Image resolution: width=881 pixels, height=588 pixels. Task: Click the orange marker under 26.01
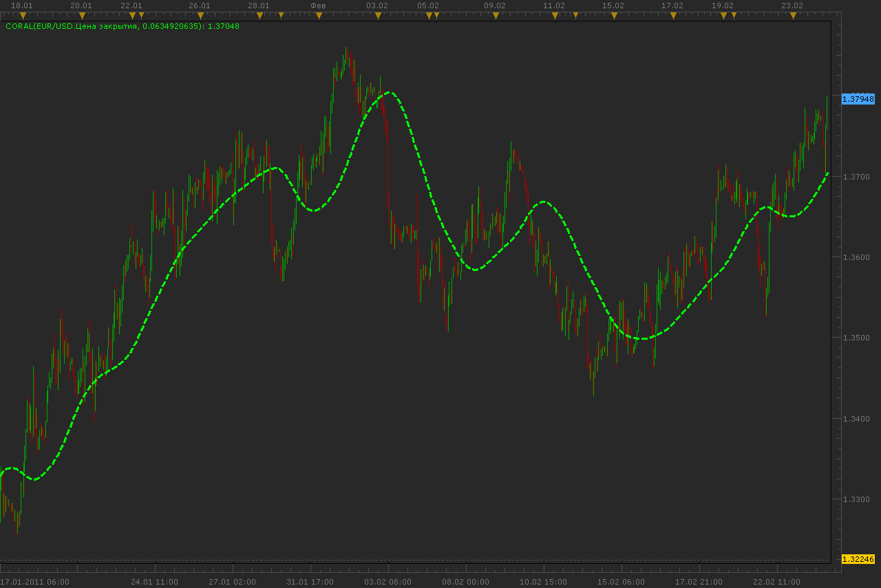200,14
